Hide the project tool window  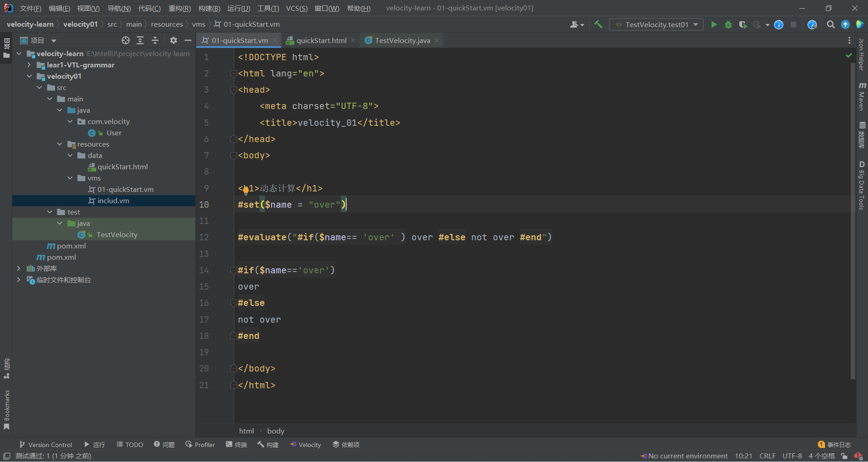tap(188, 40)
